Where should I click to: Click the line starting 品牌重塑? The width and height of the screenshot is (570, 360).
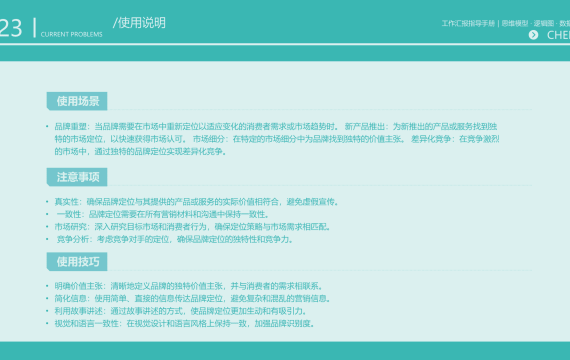(x=276, y=127)
